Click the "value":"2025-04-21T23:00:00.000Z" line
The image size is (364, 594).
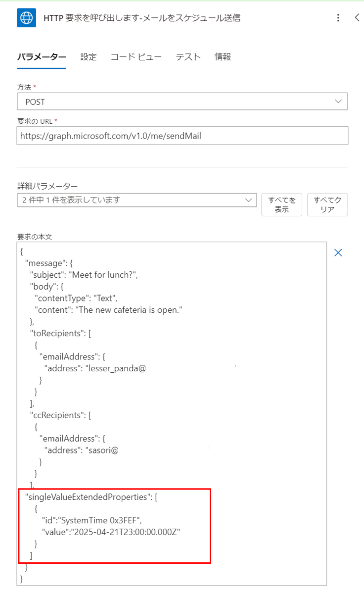coord(111,532)
